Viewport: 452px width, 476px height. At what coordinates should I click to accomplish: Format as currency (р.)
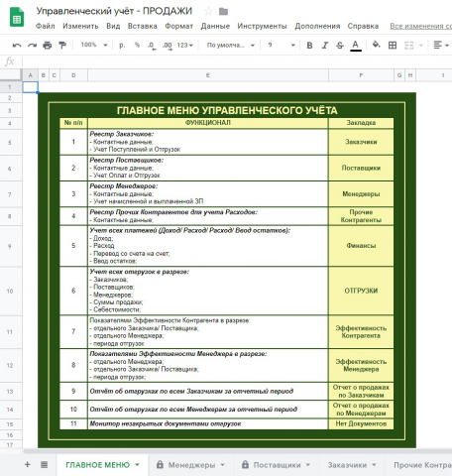[x=122, y=45]
